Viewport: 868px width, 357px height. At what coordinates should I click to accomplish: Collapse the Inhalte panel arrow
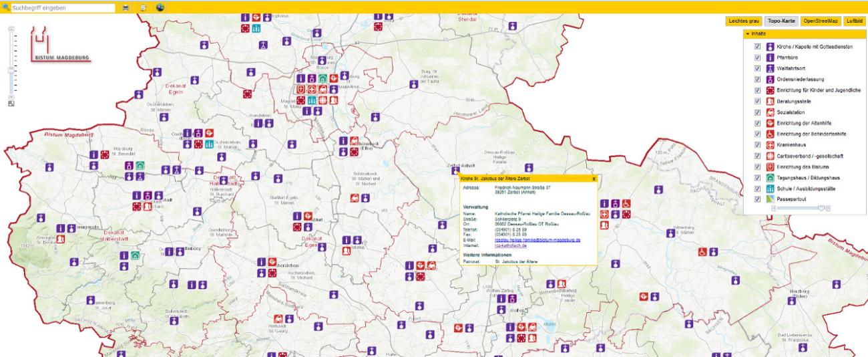(748, 33)
